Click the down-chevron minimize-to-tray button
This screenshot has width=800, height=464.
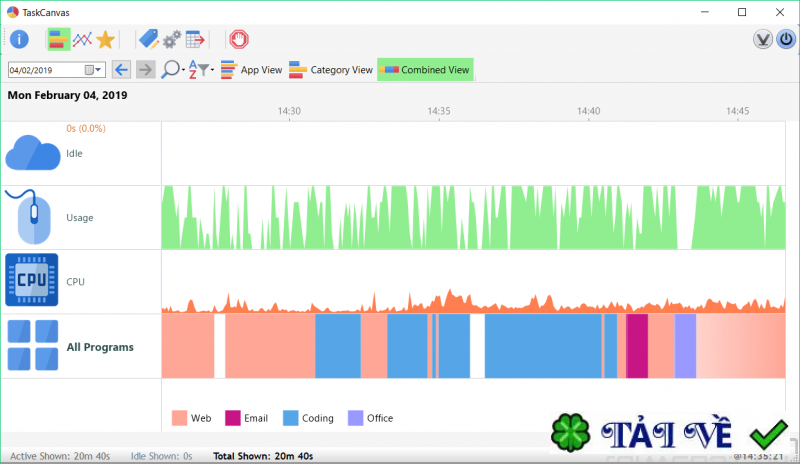[x=763, y=39]
